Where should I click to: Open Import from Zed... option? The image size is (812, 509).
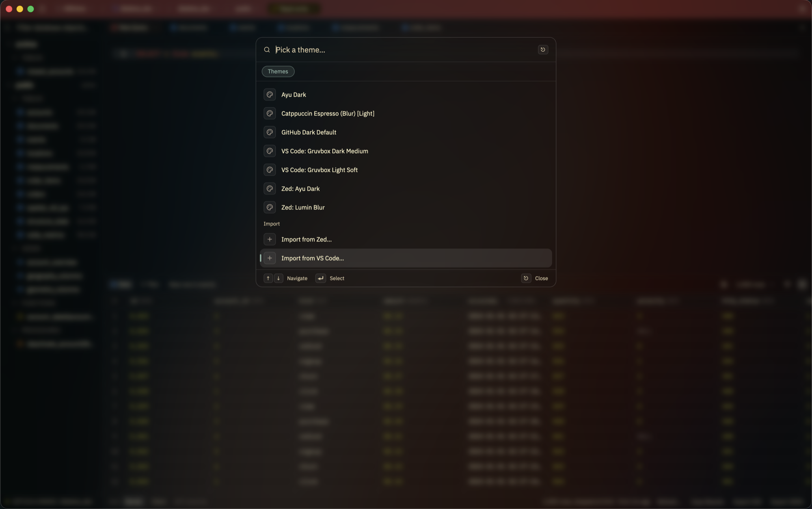point(406,239)
